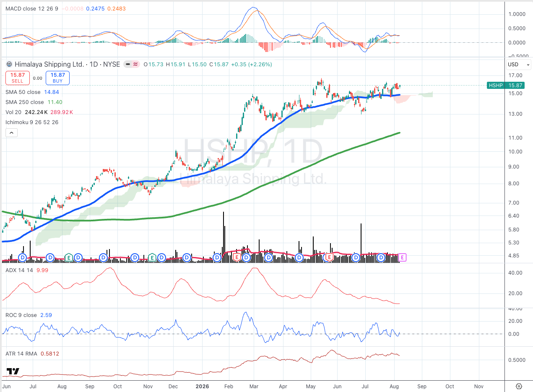Image resolution: width=533 pixels, height=392 pixels.
Task: Click the SMA 250 value 11.40
Action: (54, 102)
